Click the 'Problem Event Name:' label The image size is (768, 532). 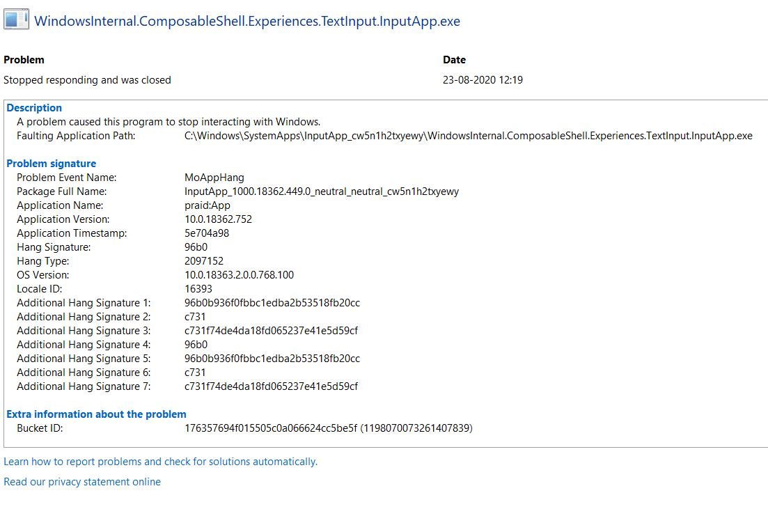click(67, 178)
